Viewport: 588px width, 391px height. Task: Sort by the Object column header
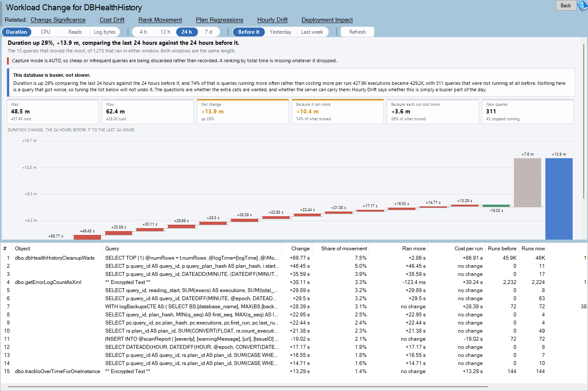pyautogui.click(x=58, y=249)
